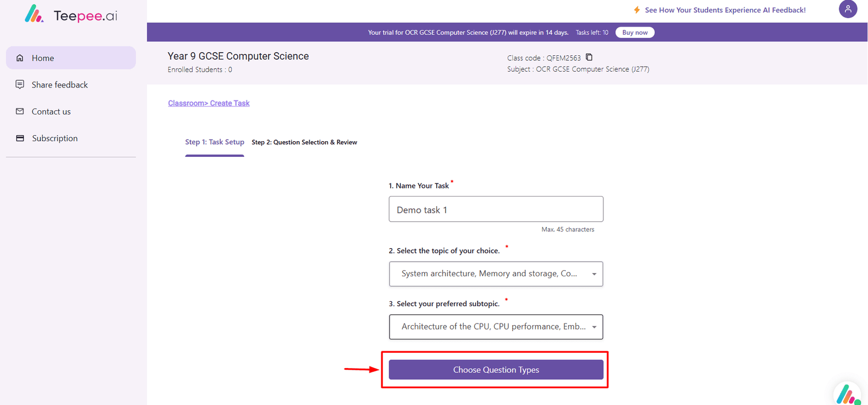Viewport: 868px width, 405px height.
Task: Click the Enrolled Students : 0 text
Action: pyautogui.click(x=200, y=69)
